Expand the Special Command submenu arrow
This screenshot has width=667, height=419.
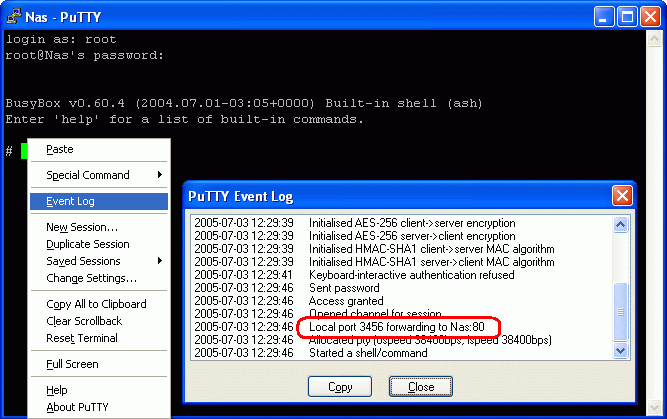click(160, 174)
